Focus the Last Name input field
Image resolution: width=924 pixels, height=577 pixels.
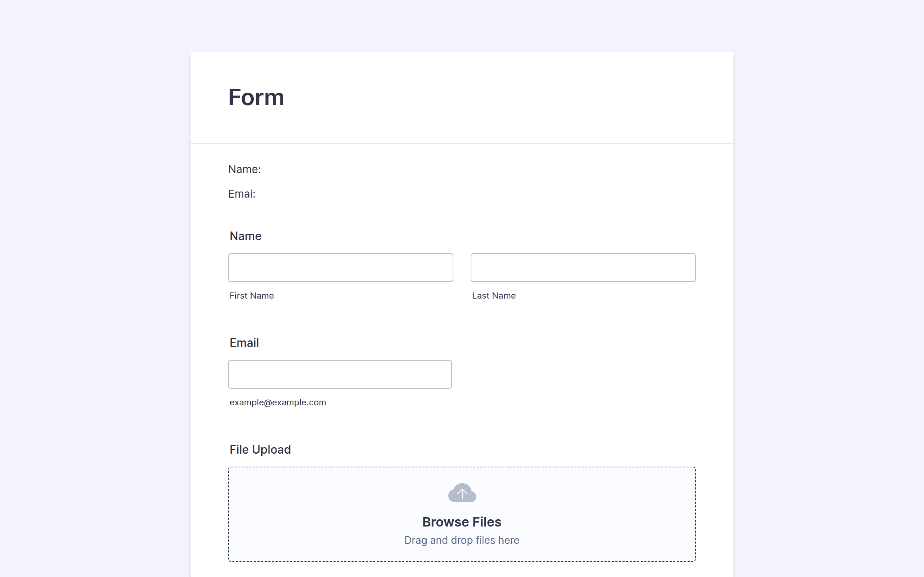(583, 268)
